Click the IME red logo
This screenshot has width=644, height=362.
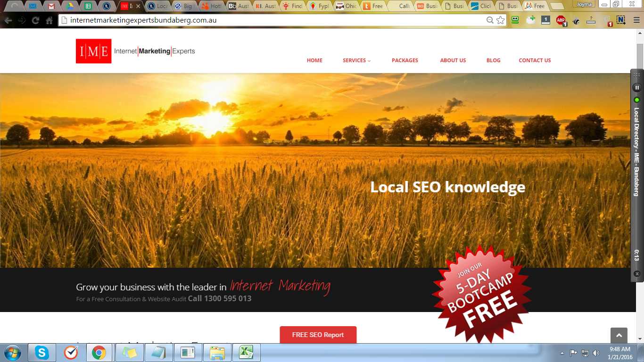94,51
